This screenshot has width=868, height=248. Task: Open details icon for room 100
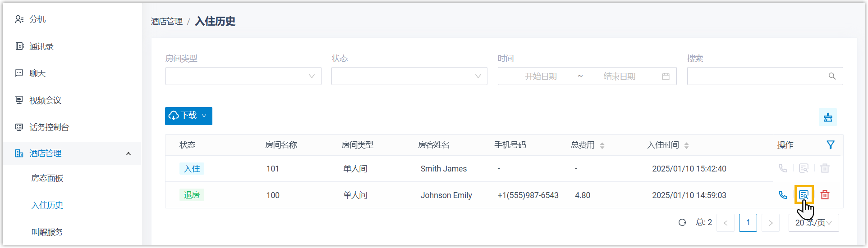tap(804, 195)
